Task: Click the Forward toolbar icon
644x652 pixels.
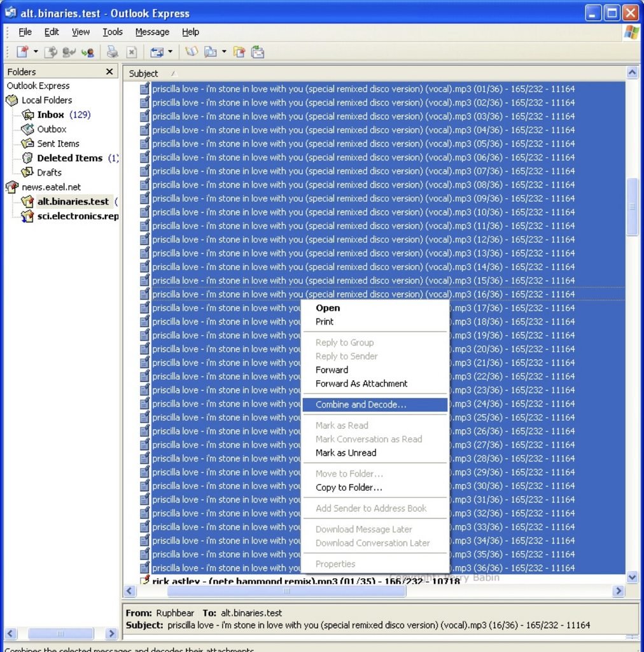Action: click(x=88, y=52)
